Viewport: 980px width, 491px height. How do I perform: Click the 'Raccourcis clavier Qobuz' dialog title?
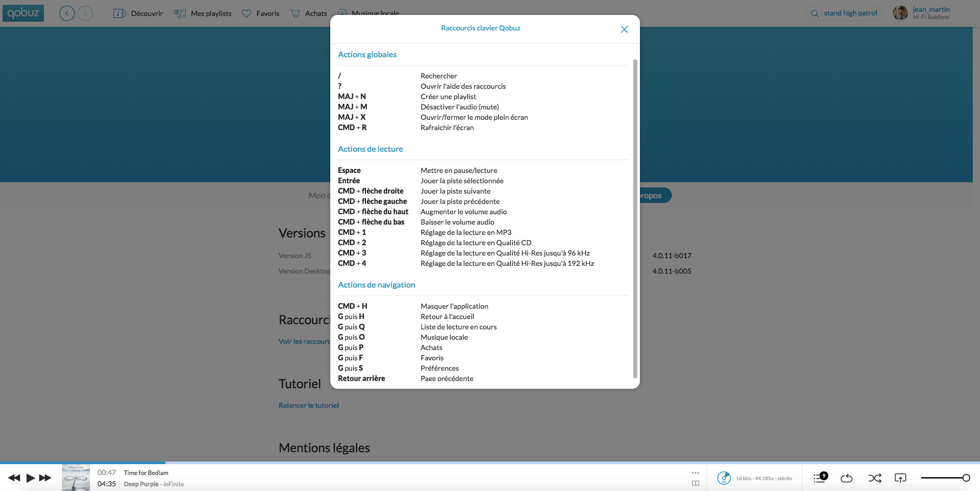point(480,28)
